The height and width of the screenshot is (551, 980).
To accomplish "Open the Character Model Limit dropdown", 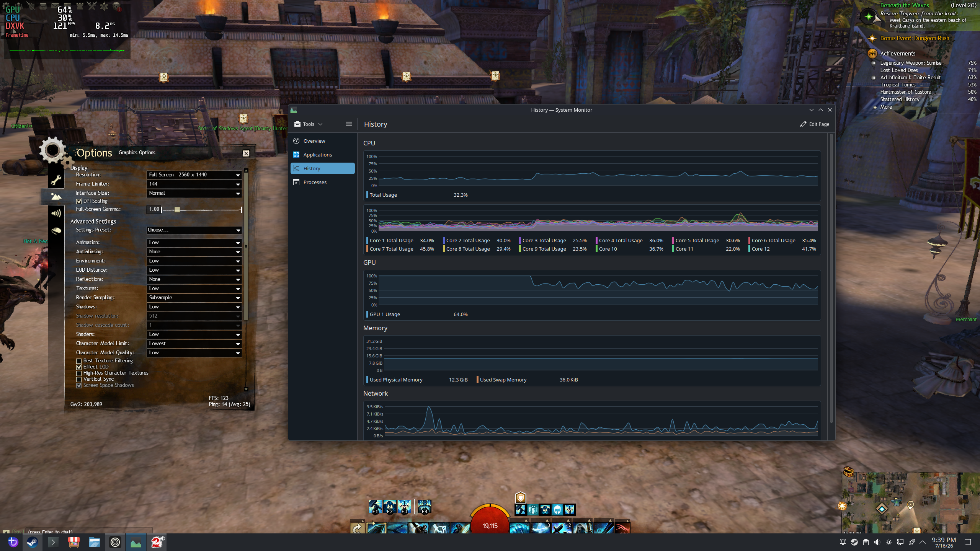I will tap(194, 344).
